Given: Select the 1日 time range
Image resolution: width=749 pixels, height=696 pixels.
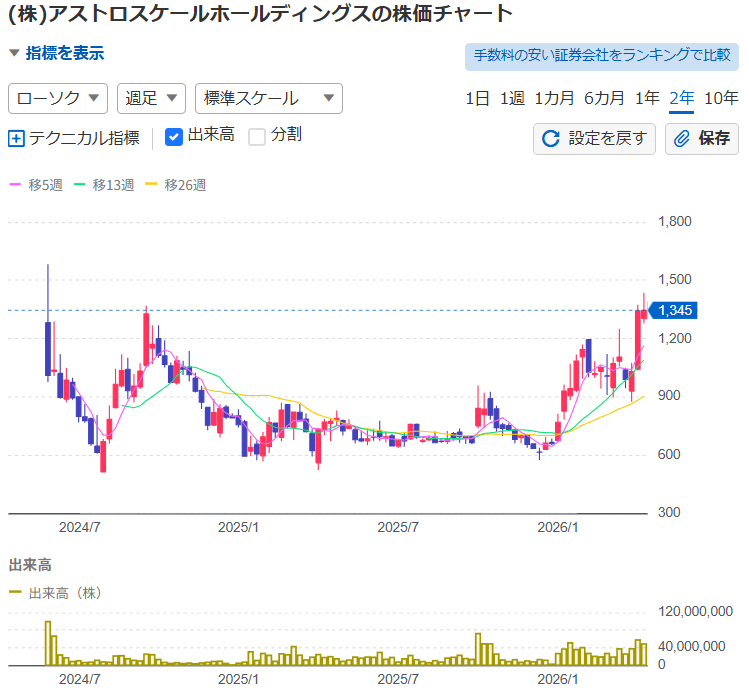Looking at the screenshot, I should [x=477, y=98].
